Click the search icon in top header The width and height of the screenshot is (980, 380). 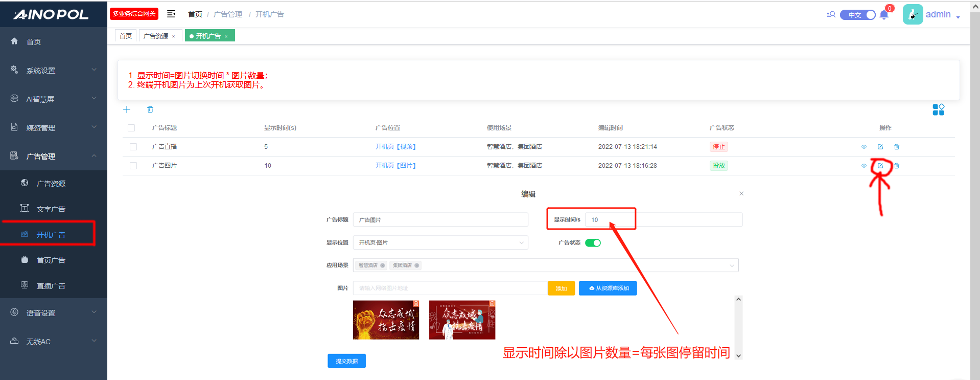(x=831, y=14)
